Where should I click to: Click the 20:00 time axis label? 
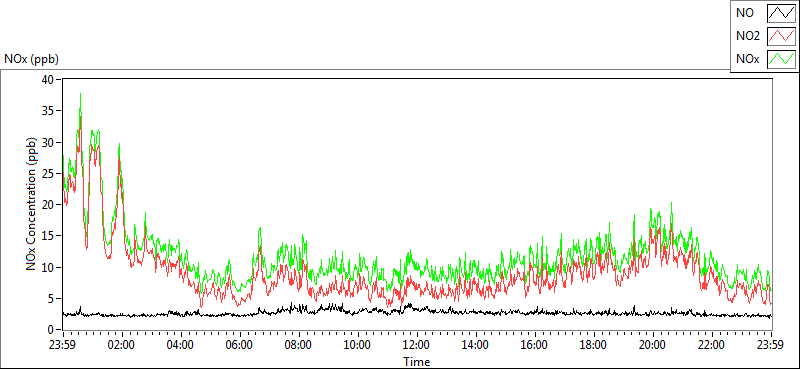[653, 345]
